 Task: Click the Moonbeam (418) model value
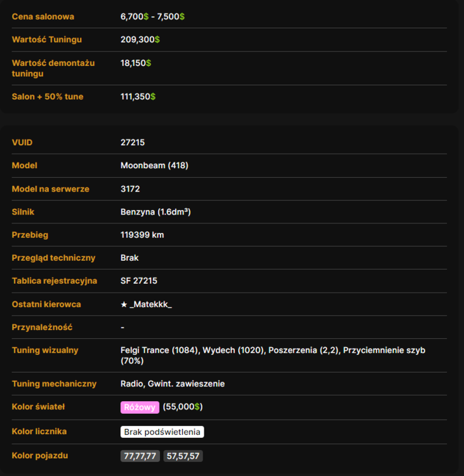[154, 166]
